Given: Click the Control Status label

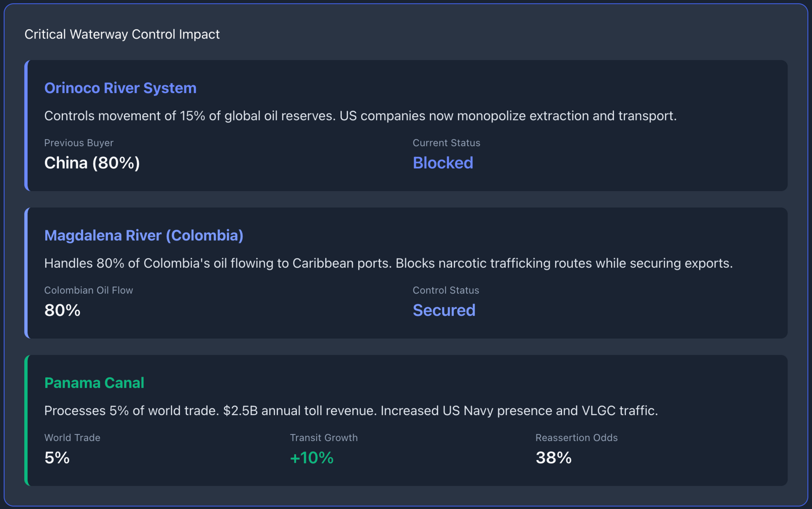Looking at the screenshot, I should tap(446, 290).
